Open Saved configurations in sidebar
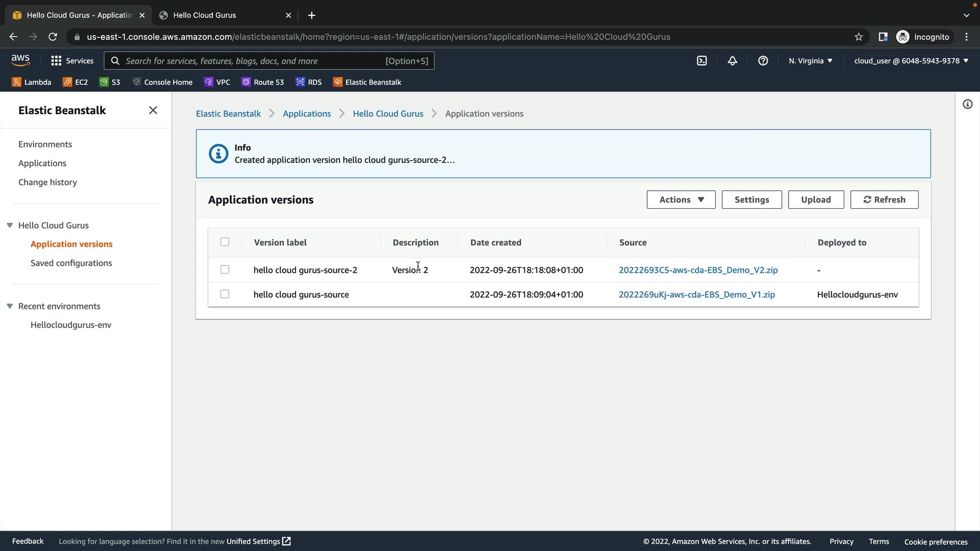Screen dimensions: 980x551 pyautogui.click(x=71, y=263)
